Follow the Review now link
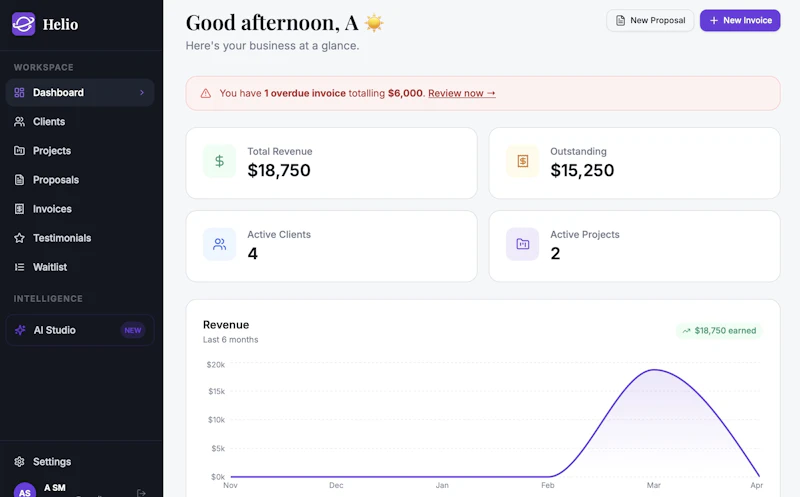The height and width of the screenshot is (497, 800). pyautogui.click(x=462, y=93)
